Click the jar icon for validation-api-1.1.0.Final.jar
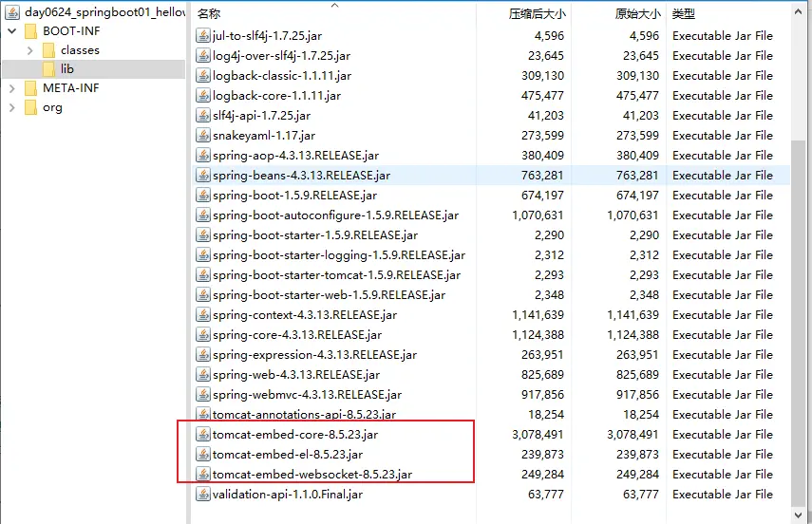 (202, 495)
